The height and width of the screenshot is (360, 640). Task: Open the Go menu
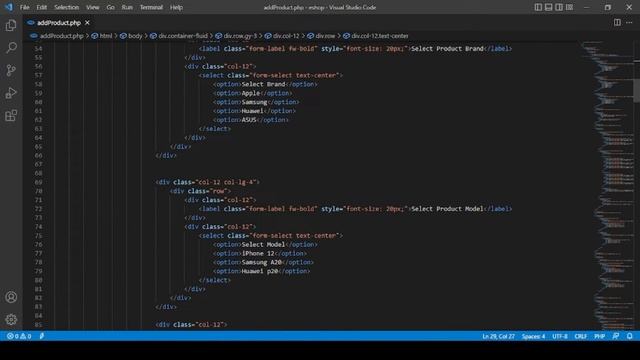coord(110,7)
